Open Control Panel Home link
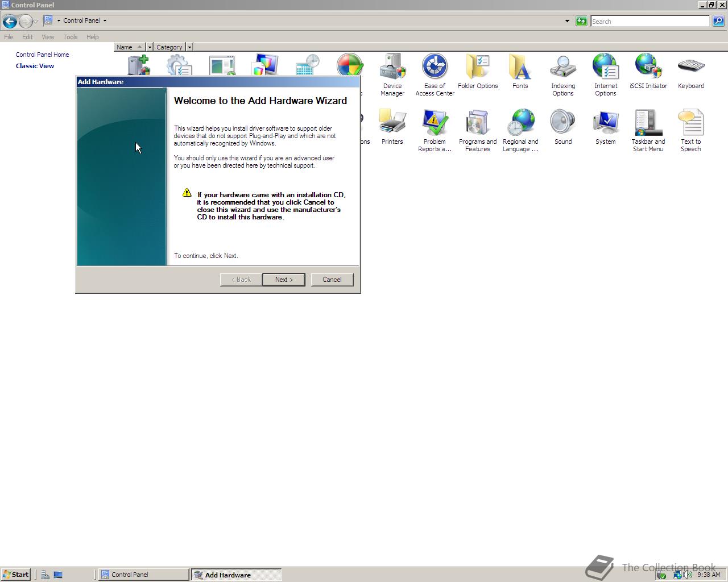The height and width of the screenshot is (582, 728). [42, 55]
